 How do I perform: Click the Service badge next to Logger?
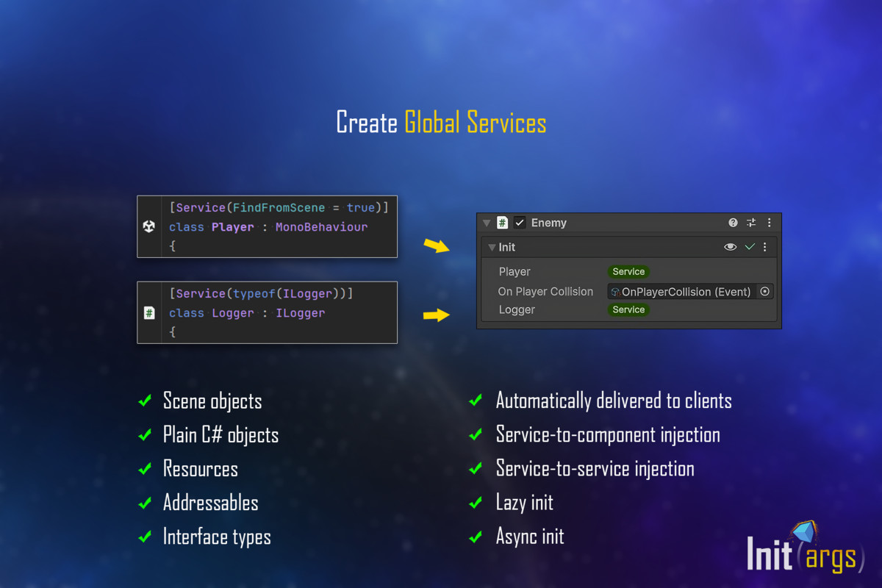point(628,309)
